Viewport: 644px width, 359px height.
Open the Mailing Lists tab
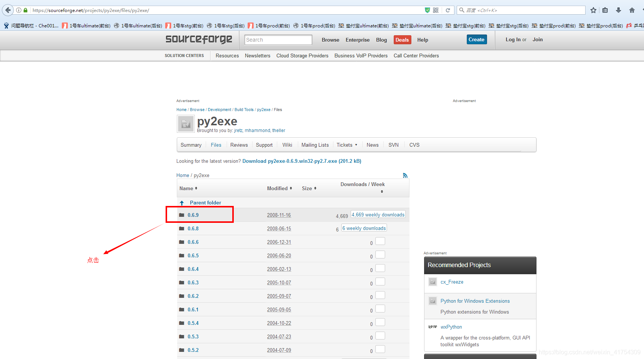pos(315,145)
